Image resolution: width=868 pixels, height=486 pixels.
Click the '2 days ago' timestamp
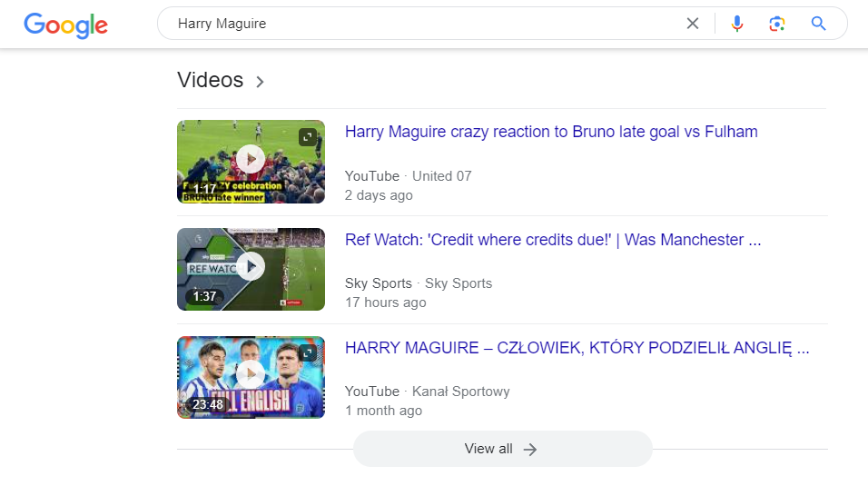tap(379, 195)
